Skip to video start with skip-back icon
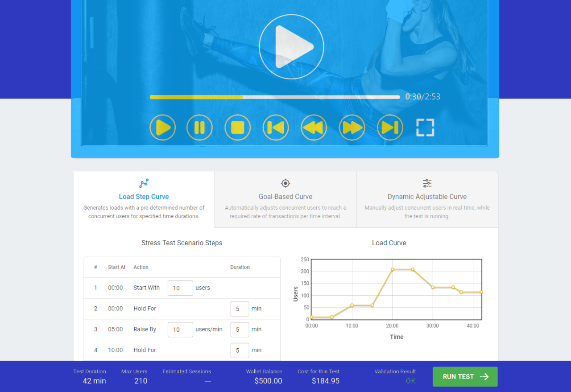571x392 pixels. 275,128
